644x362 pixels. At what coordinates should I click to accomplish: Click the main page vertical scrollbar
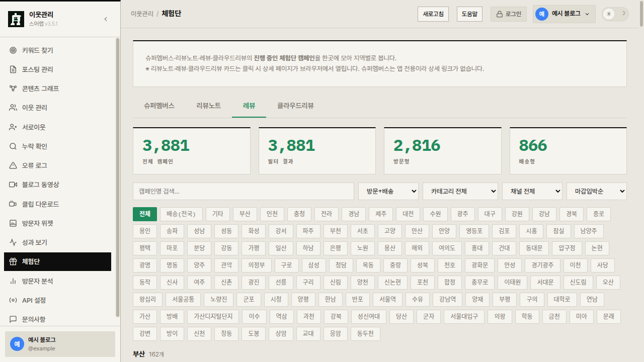[641, 15]
